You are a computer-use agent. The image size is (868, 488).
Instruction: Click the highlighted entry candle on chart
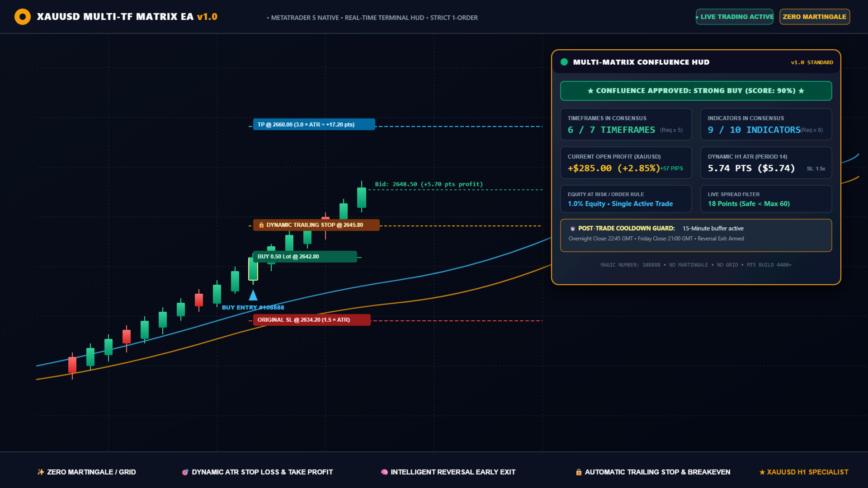click(253, 269)
